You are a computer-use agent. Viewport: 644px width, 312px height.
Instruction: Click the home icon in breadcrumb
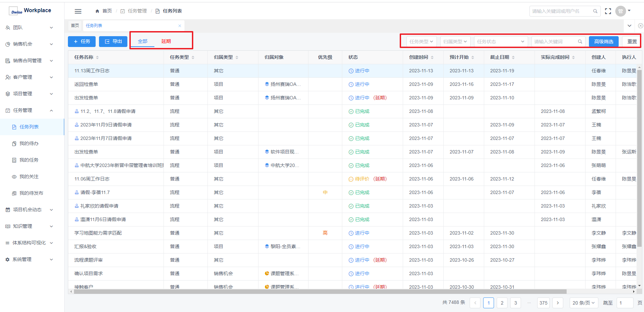tap(97, 11)
